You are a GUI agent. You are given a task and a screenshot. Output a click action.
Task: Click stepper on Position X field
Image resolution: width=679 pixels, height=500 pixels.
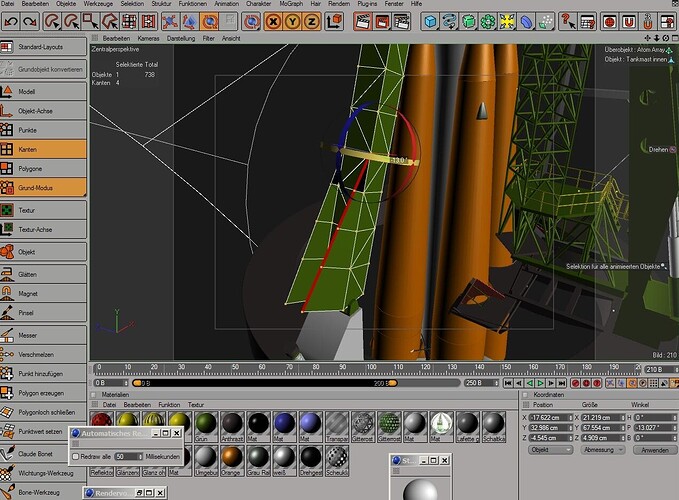click(570, 418)
